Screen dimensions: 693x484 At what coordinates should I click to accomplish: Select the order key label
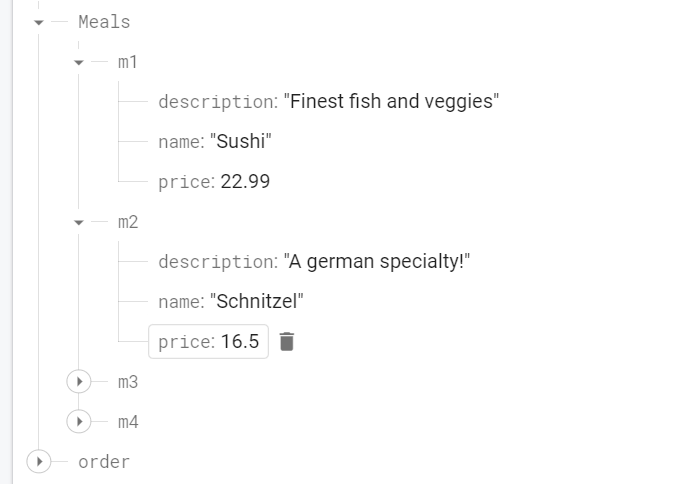pyautogui.click(x=104, y=462)
